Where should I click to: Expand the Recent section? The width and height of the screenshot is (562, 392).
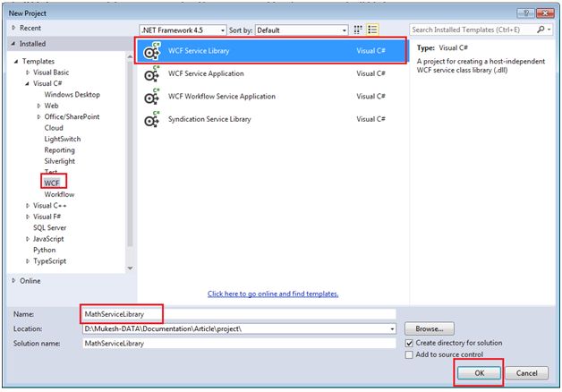click(x=13, y=28)
